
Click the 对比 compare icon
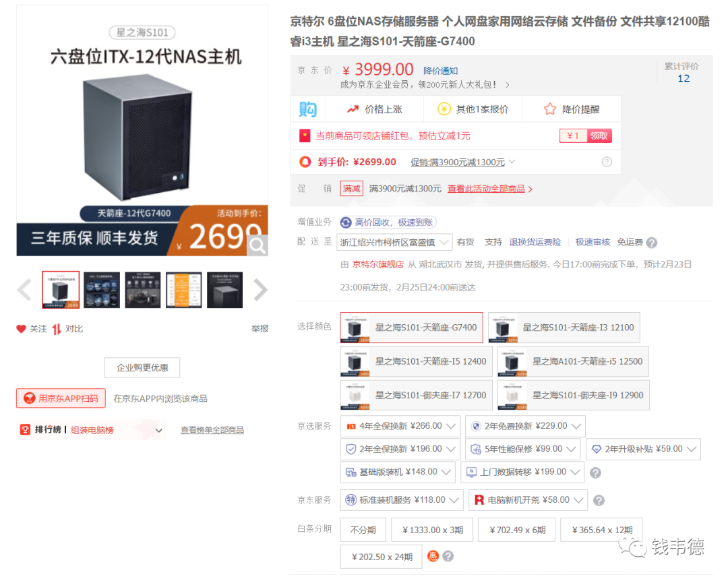57,329
